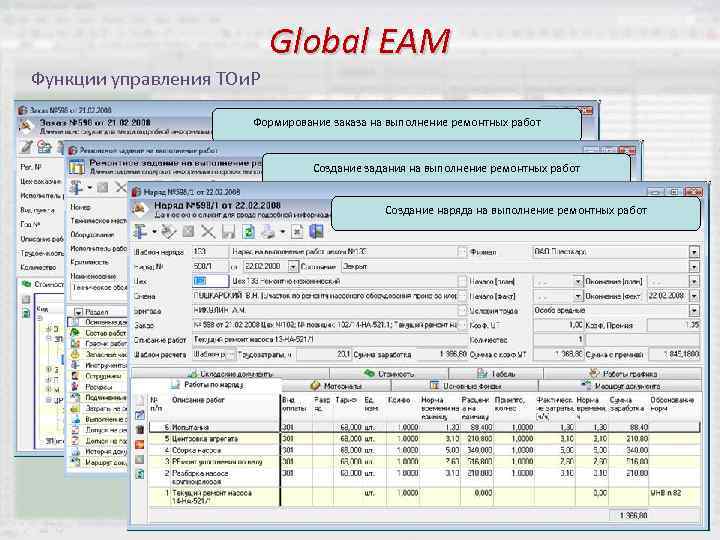
Task: Open dropdown arrow beside first Ремонтное задание toolbar icon
Action: 90,188
